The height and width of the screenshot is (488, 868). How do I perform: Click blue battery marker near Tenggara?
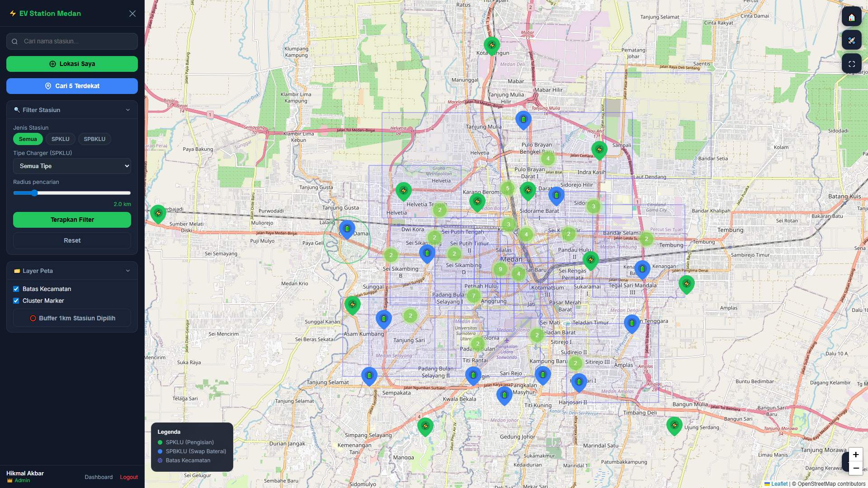632,324
